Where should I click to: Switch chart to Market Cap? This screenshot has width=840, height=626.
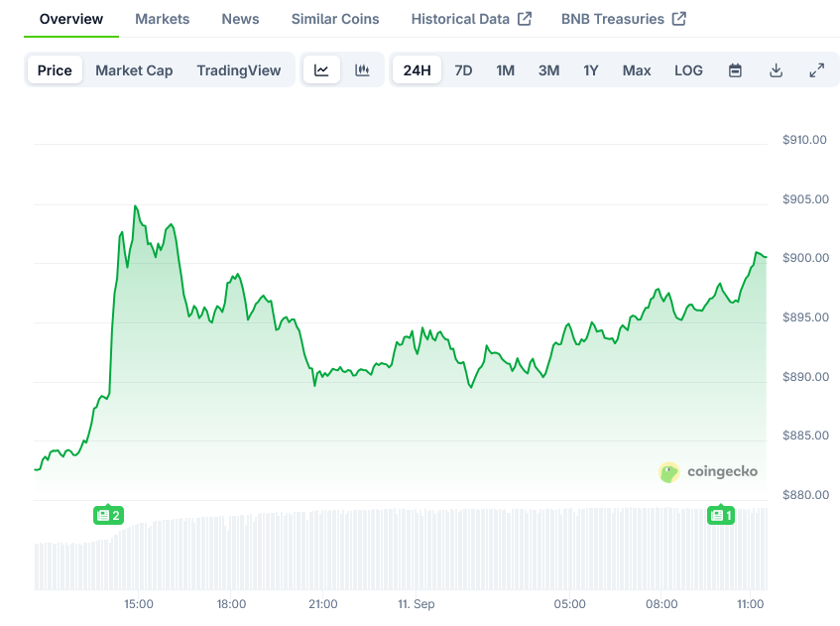(134, 70)
